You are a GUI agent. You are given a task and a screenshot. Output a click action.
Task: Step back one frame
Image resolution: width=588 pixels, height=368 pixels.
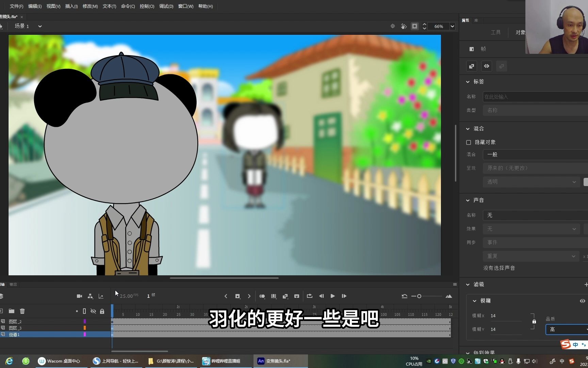tap(321, 296)
